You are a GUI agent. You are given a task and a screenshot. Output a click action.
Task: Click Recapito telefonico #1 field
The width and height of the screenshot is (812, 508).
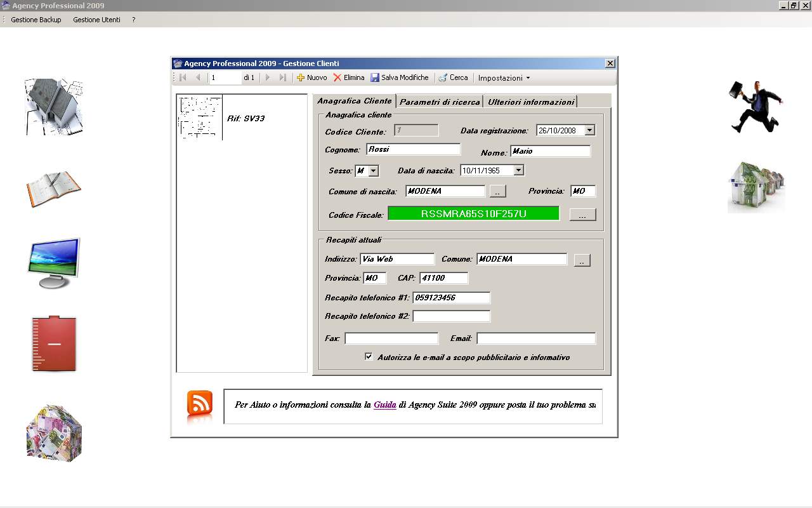tap(452, 298)
